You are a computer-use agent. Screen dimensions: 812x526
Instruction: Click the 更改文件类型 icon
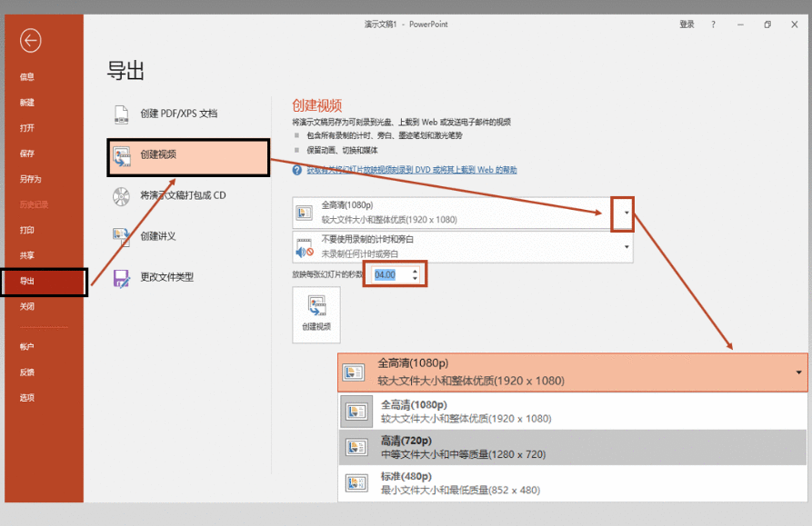(x=123, y=278)
